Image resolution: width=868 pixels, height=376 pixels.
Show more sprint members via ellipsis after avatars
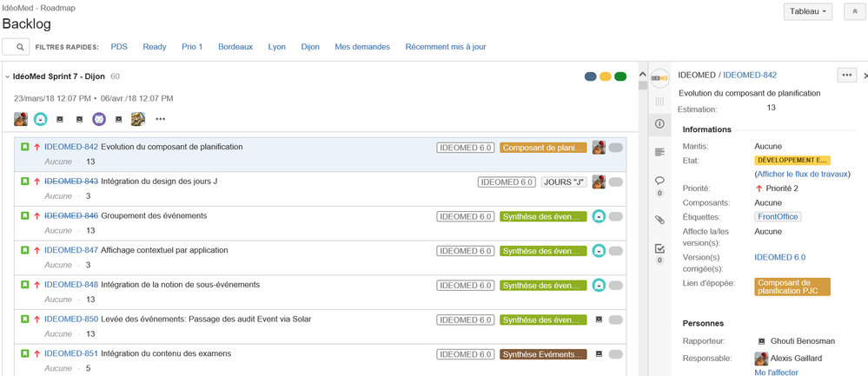161,119
